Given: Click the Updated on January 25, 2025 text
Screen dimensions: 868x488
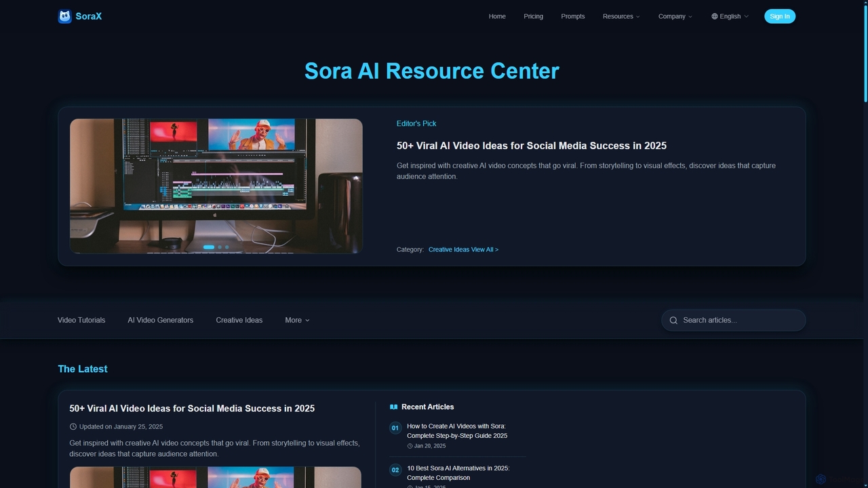Looking at the screenshot, I should 121,426.
